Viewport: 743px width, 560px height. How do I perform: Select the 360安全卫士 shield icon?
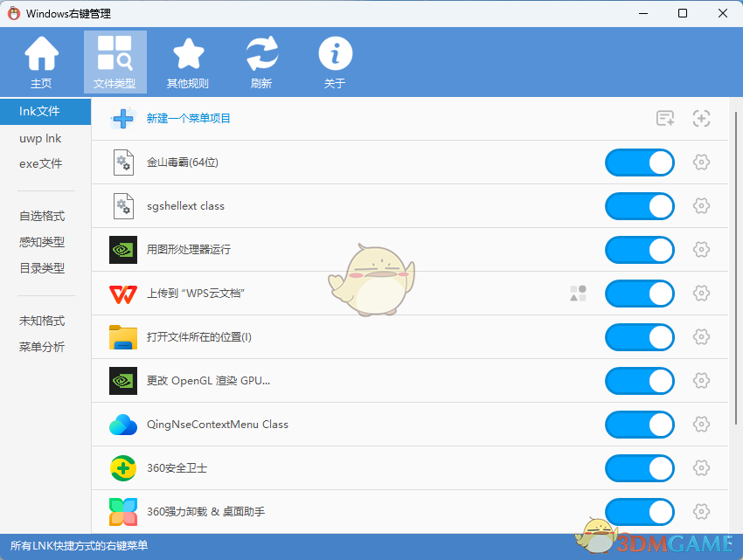coord(123,468)
